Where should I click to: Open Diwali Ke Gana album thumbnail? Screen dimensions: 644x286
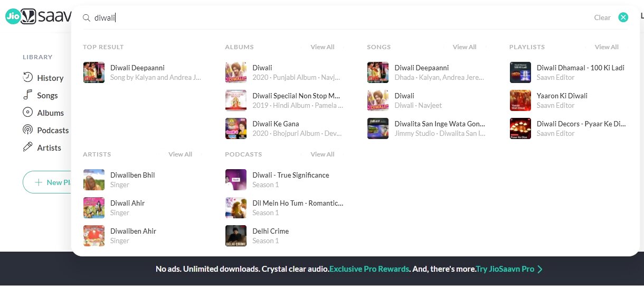[x=236, y=128]
